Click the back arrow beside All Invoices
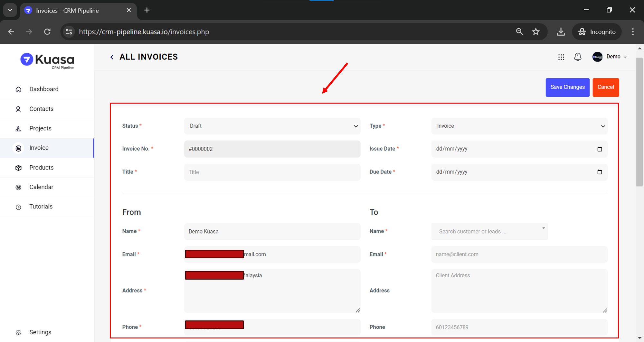The image size is (644, 342). coord(112,57)
